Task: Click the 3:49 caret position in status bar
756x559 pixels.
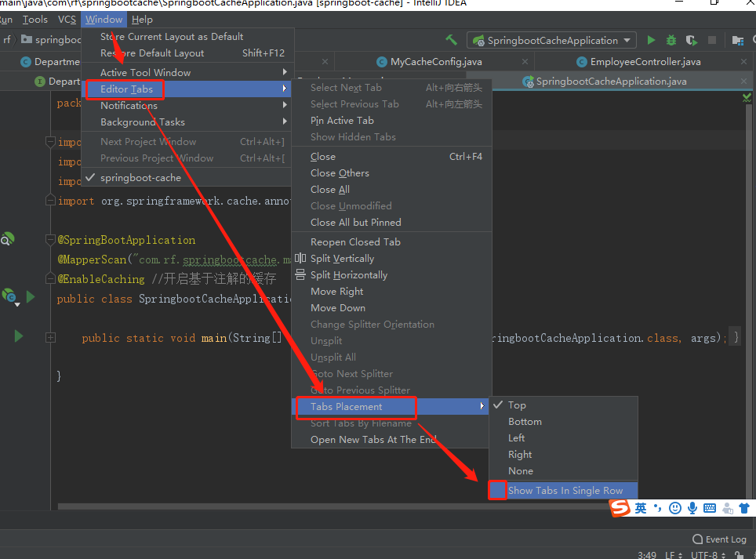Action: [647, 554]
